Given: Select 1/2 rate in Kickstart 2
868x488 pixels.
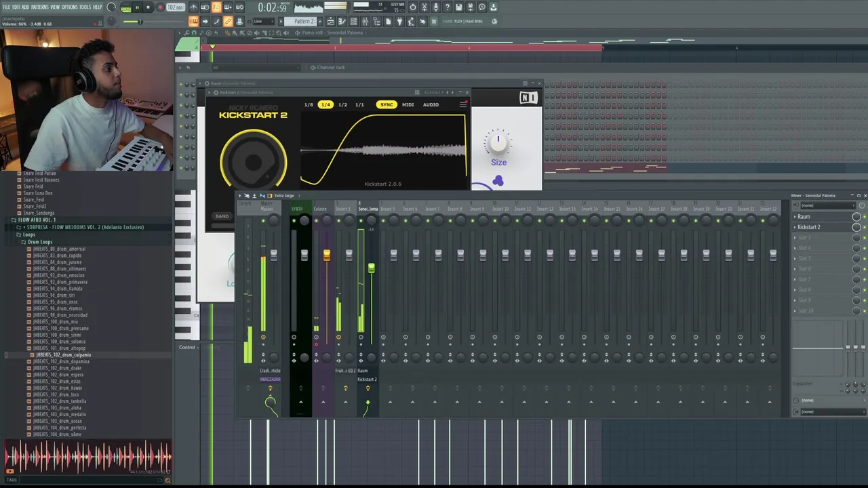Looking at the screenshot, I should click(x=342, y=104).
